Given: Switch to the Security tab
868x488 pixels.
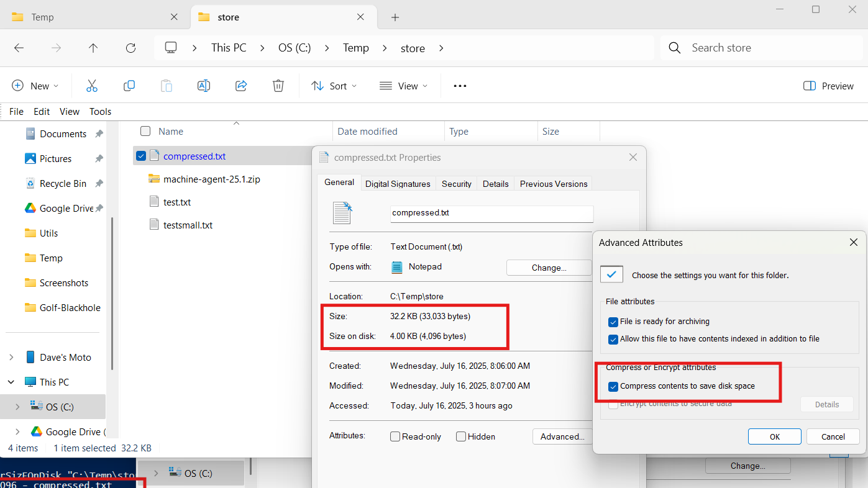Looking at the screenshot, I should (457, 184).
